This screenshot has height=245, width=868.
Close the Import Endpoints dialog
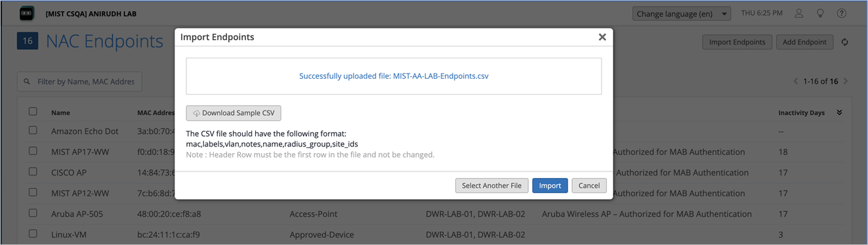602,37
